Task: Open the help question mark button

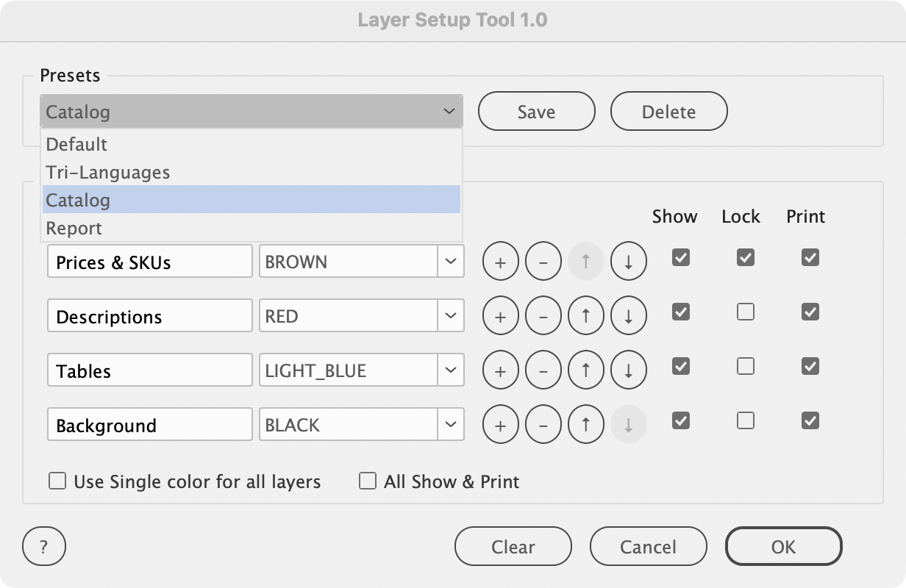Action: (44, 547)
